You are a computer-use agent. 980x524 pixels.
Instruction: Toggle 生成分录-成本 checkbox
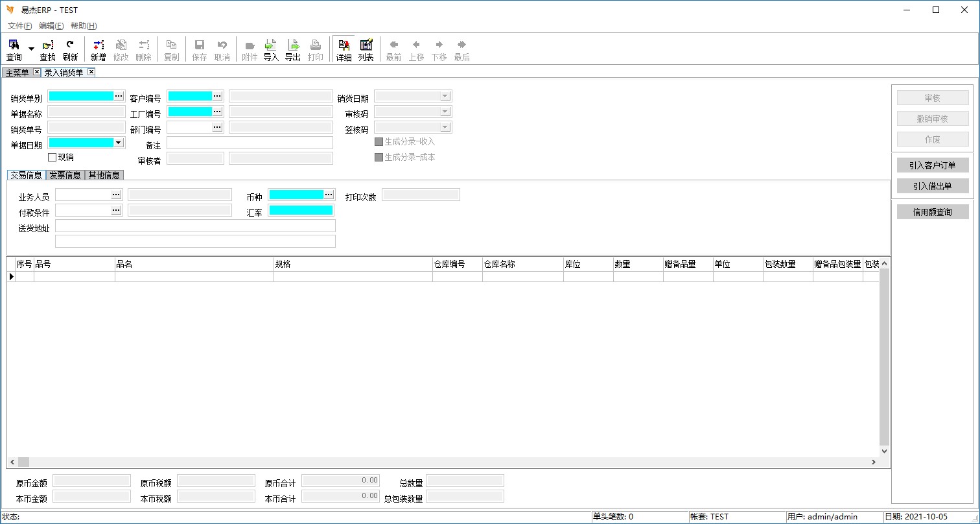pos(379,157)
